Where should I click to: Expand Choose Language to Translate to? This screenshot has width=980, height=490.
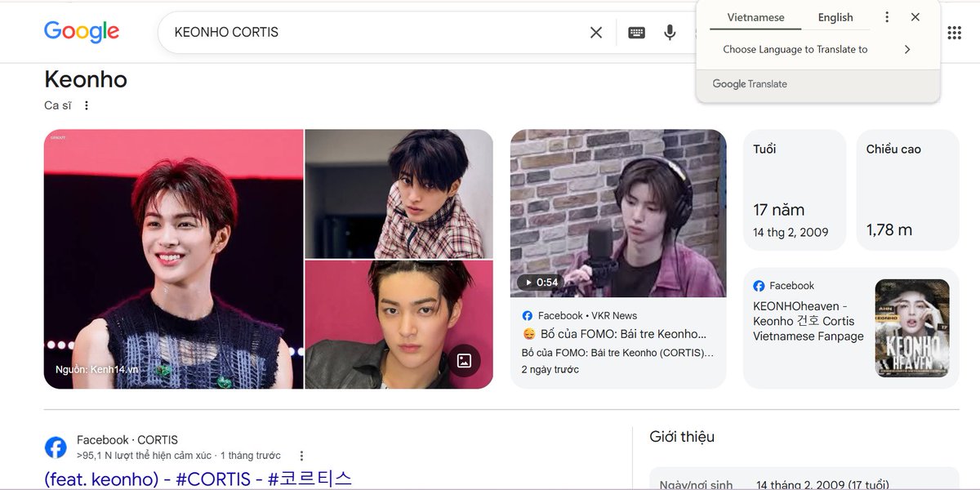(906, 49)
